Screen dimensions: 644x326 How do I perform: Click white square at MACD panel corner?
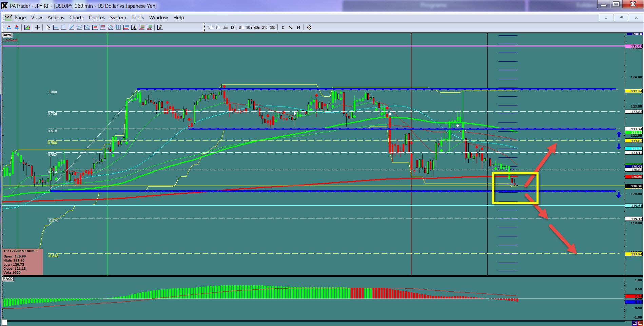click(5, 322)
